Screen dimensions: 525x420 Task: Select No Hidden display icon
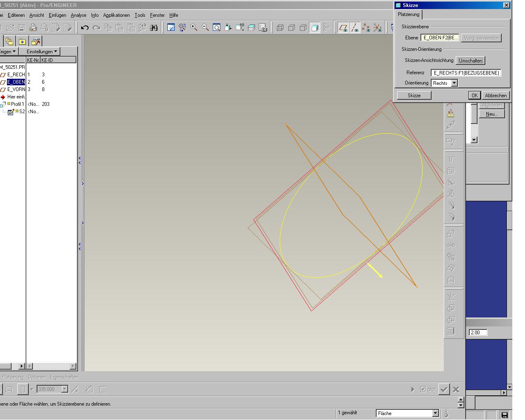coord(303,28)
